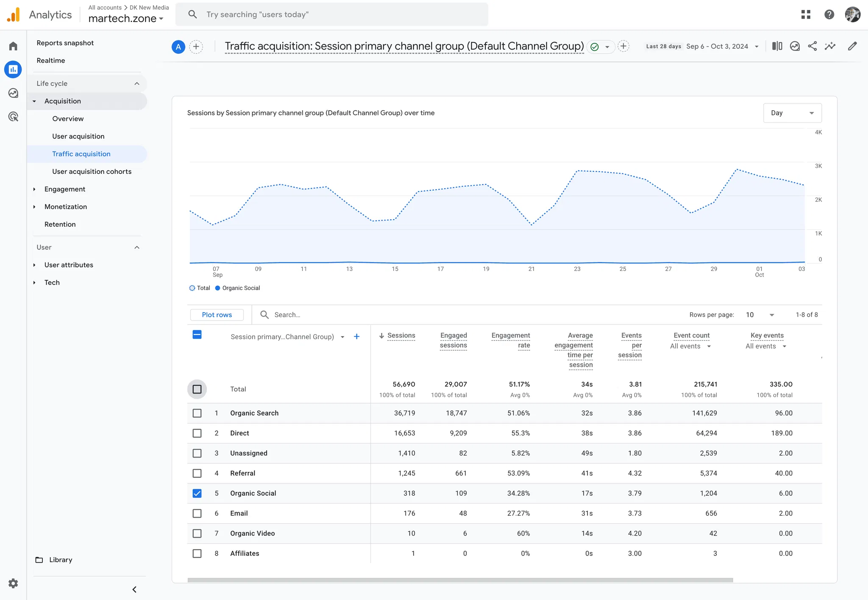Uncheck the Organic Social row checkbox

coord(197,493)
